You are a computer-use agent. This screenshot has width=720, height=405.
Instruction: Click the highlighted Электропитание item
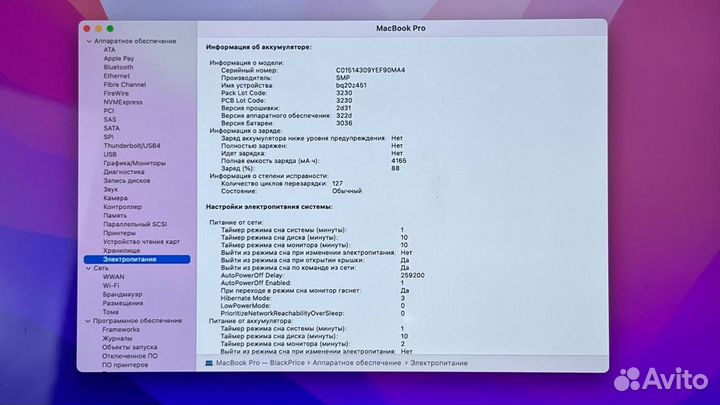click(137, 259)
